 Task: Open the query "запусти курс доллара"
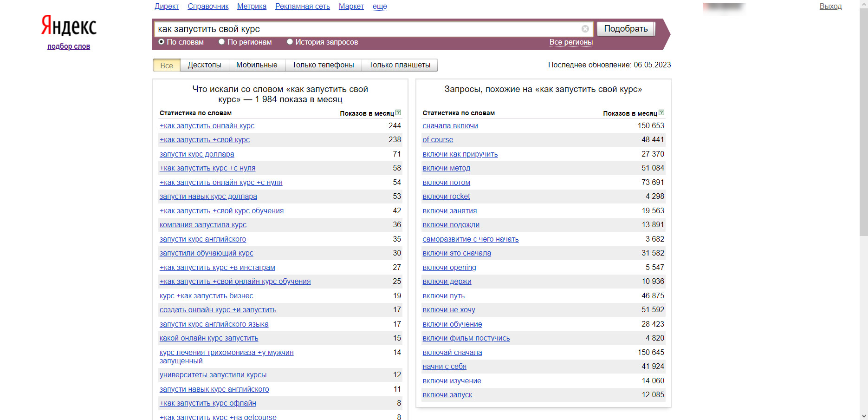click(x=197, y=154)
